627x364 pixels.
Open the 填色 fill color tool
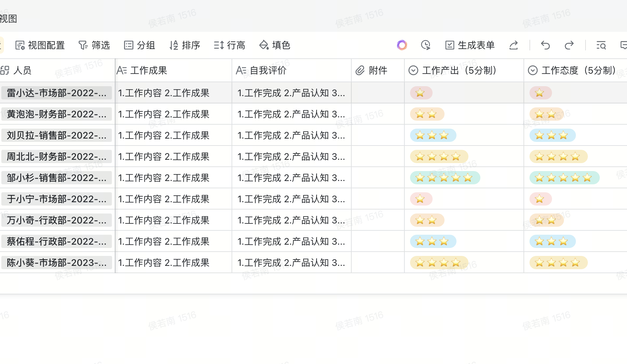coord(275,45)
